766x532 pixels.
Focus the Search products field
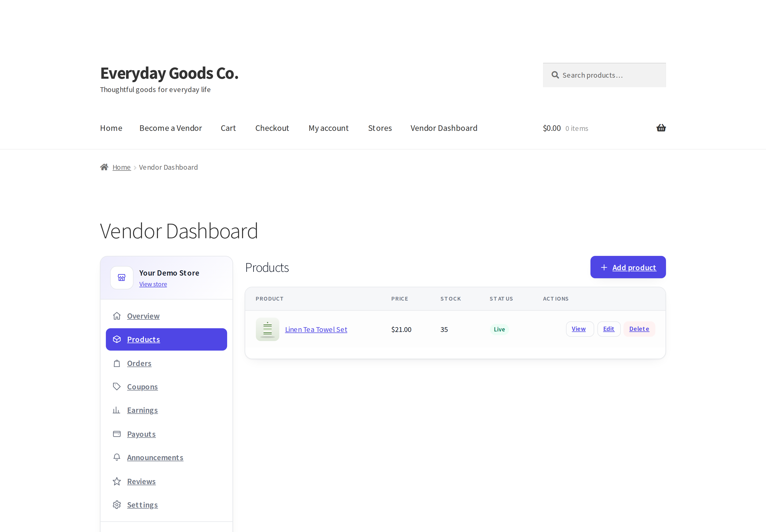[x=604, y=75]
